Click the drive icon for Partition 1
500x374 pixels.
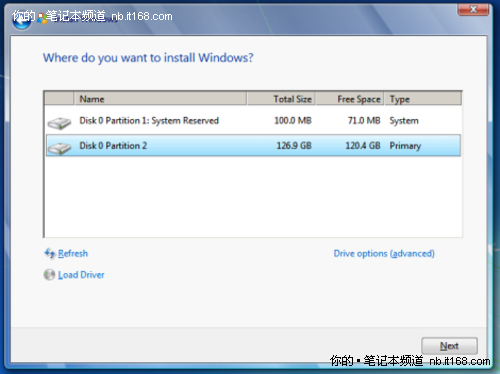59,123
